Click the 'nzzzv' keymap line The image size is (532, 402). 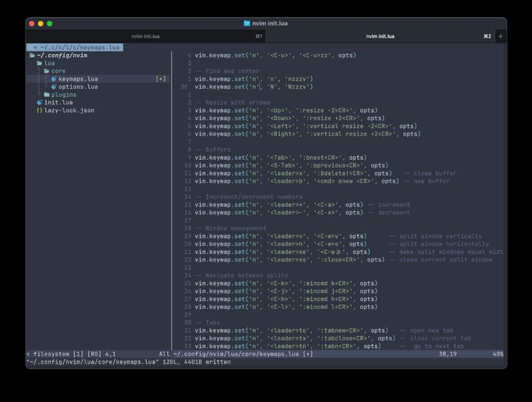[254, 79]
